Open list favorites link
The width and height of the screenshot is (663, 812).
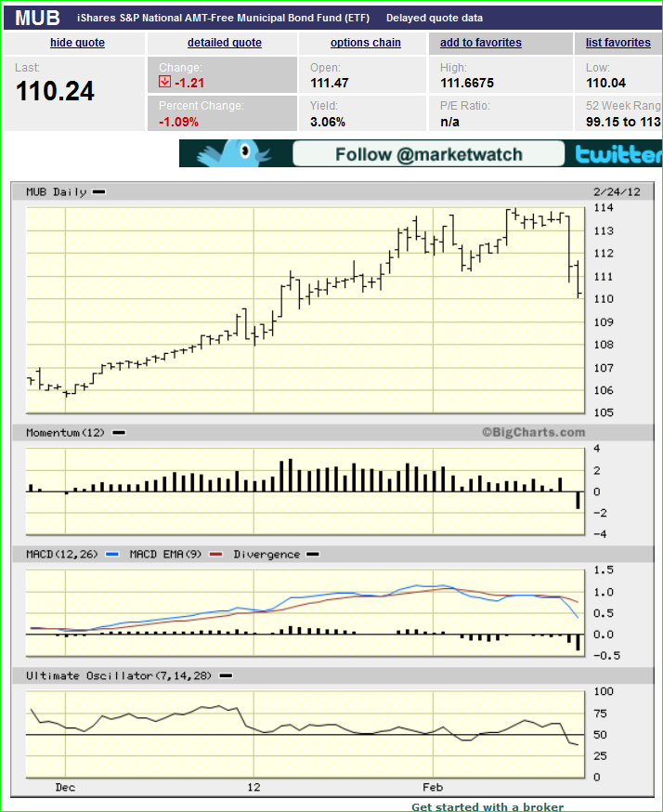pos(618,43)
